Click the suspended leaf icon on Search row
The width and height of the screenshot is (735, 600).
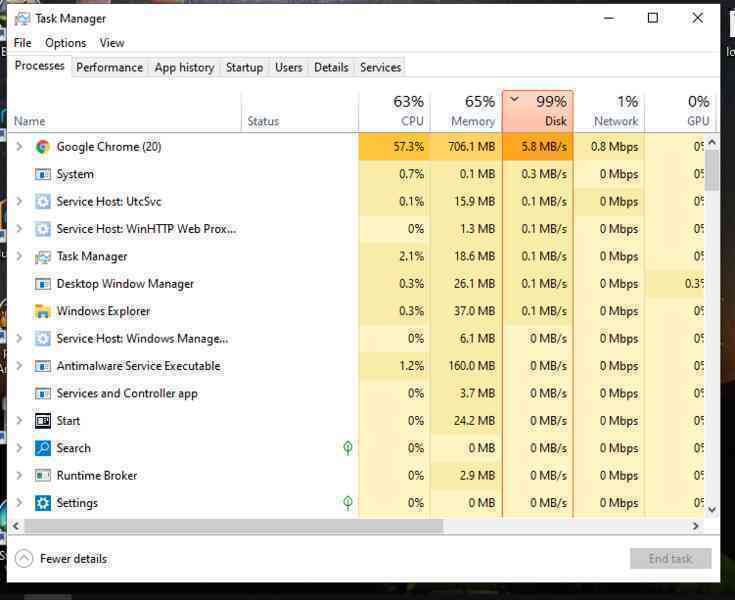348,448
